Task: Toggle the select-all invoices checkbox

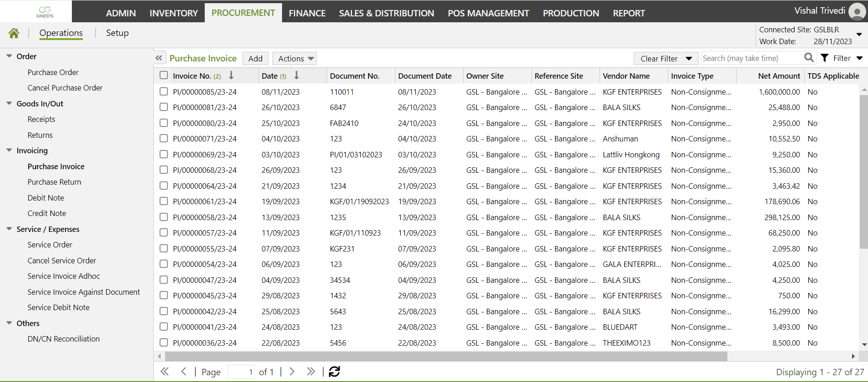Action: [x=164, y=75]
